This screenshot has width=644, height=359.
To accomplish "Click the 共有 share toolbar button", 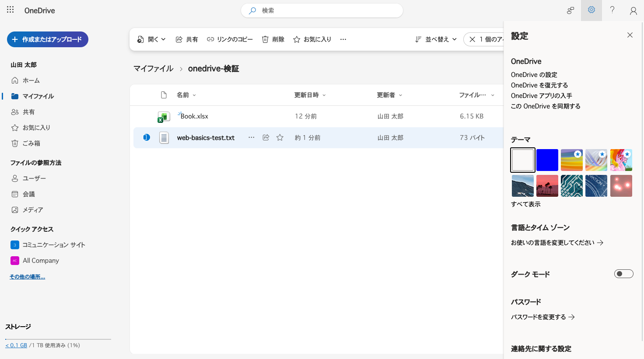I will click(187, 39).
